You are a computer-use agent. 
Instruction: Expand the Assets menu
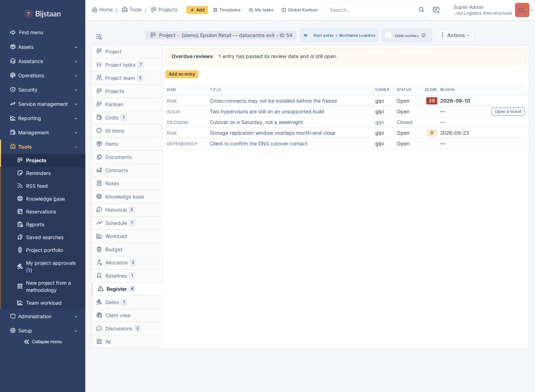43,47
